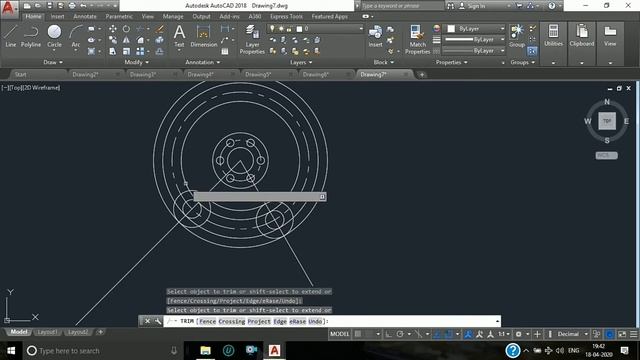This screenshot has height=360, width=640.
Task: Expand the Block panel flyout
Action: (x=384, y=62)
